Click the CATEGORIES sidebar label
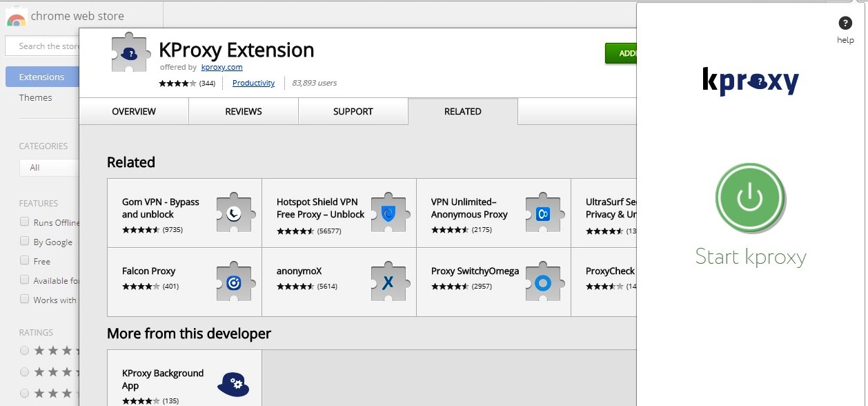This screenshot has height=406, width=868. (x=43, y=146)
